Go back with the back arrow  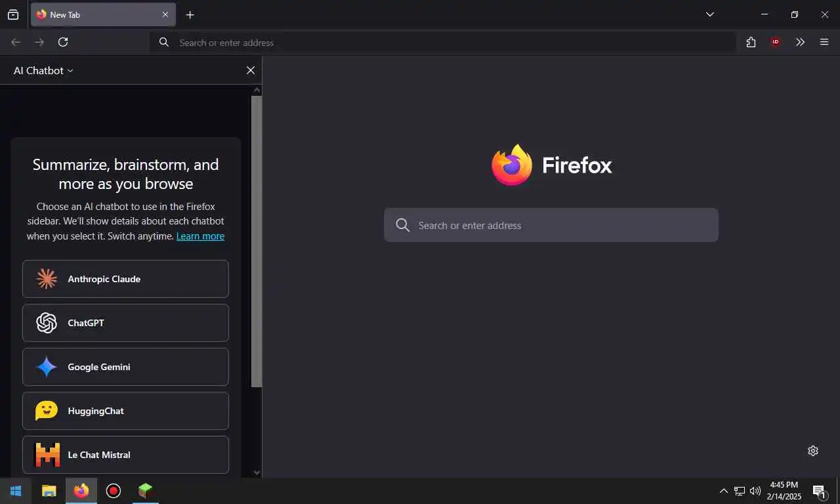16,42
